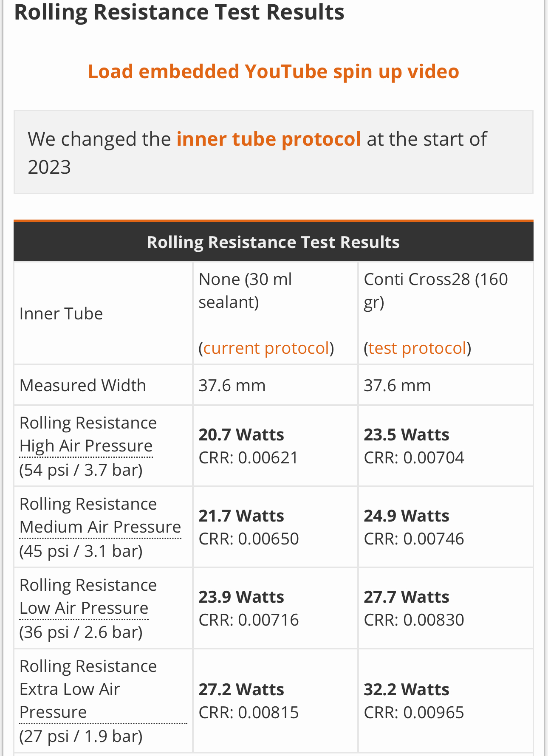The height and width of the screenshot is (756, 548).
Task: Click the 21.7 Watts value
Action: click(x=241, y=516)
